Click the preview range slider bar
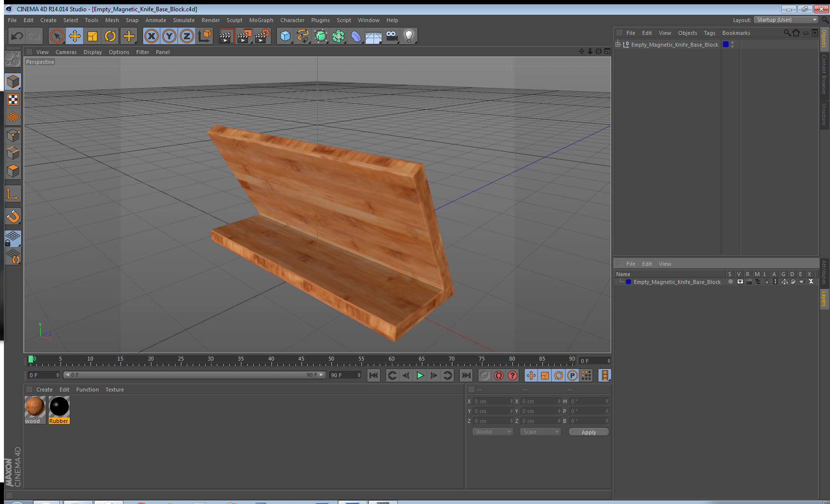Viewport: 830px width, 504px height. pos(194,375)
